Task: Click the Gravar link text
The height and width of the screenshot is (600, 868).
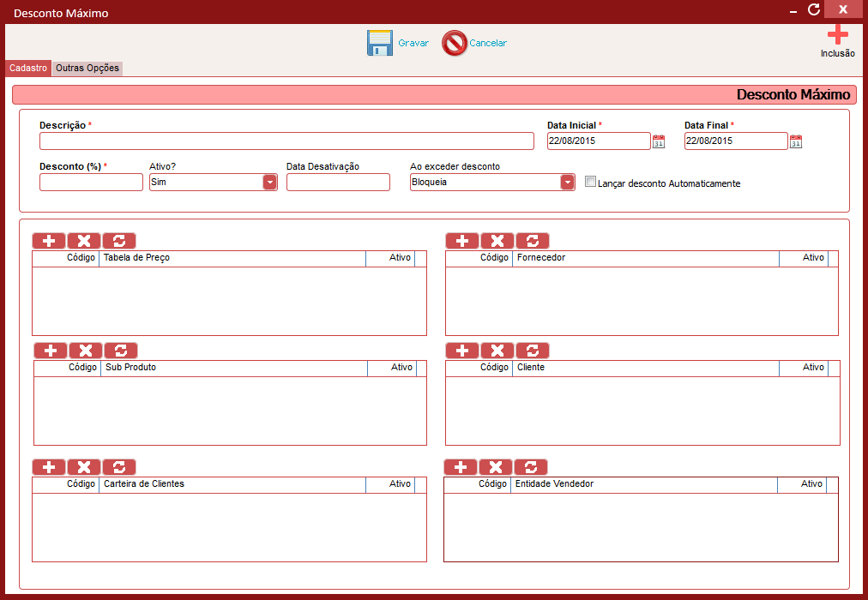Action: coord(413,43)
